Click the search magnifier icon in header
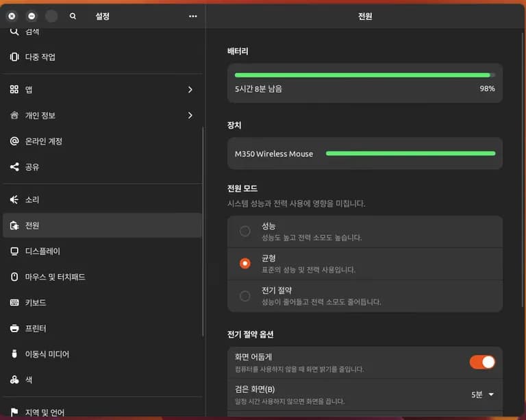 tap(73, 16)
